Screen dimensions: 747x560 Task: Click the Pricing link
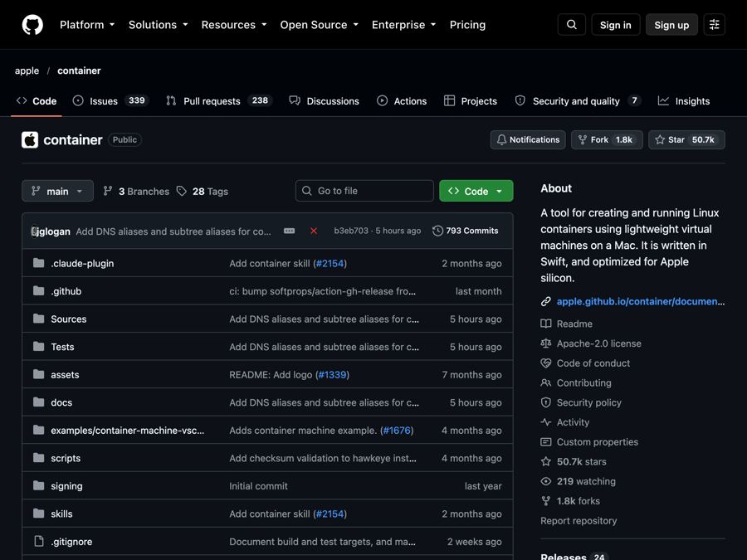467,25
